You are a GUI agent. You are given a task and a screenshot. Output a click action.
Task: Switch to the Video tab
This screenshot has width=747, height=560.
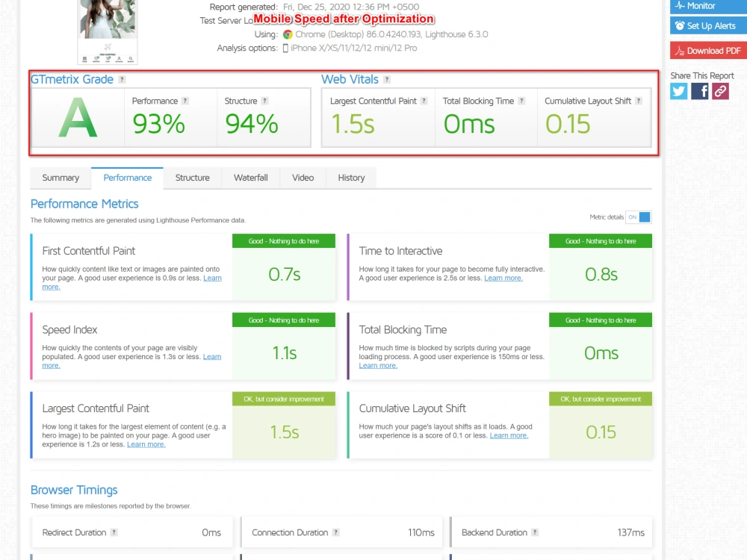click(303, 178)
